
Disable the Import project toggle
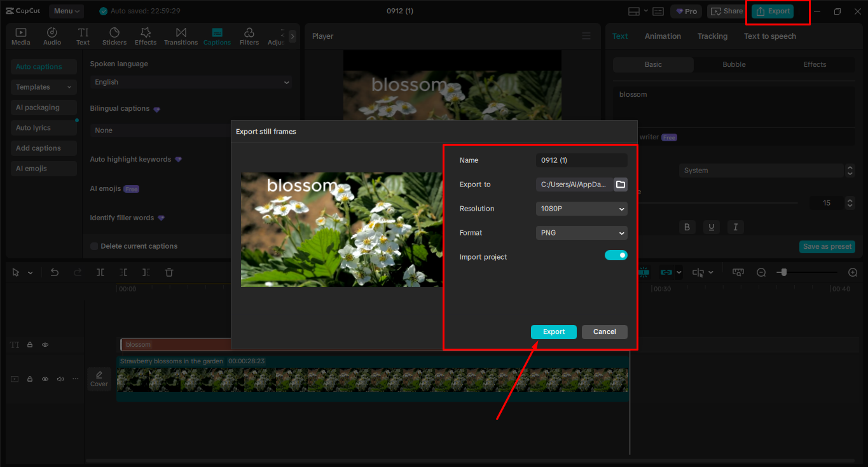click(x=616, y=254)
